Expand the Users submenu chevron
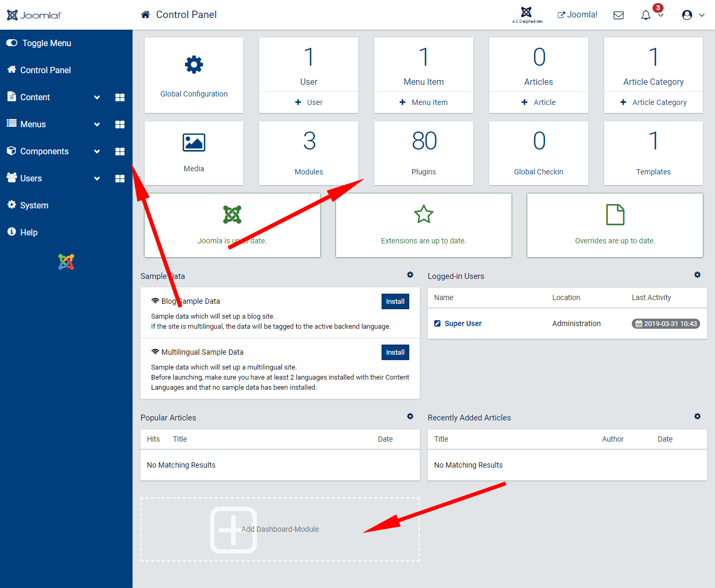Viewport: 715px width, 588px height. [97, 178]
